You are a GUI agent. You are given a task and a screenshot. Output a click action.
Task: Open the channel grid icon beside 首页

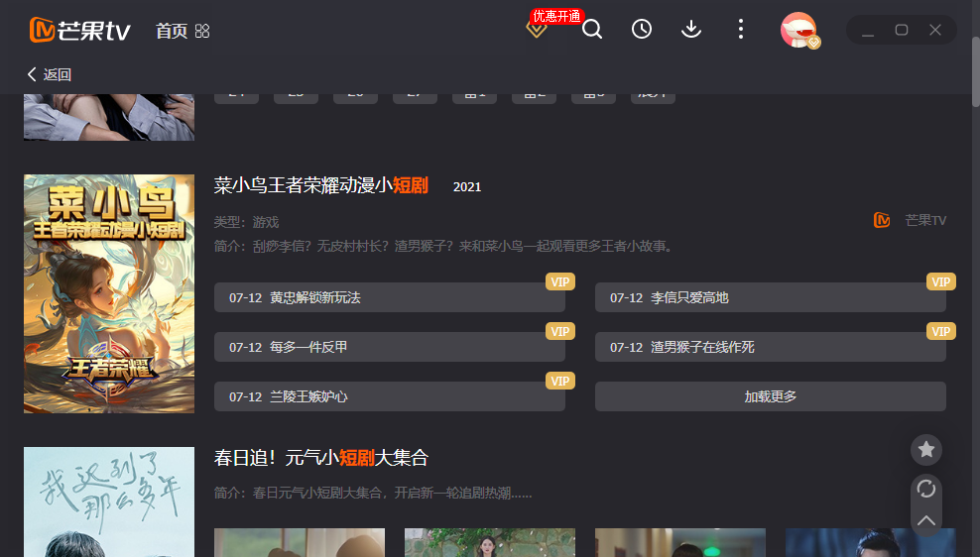[202, 31]
